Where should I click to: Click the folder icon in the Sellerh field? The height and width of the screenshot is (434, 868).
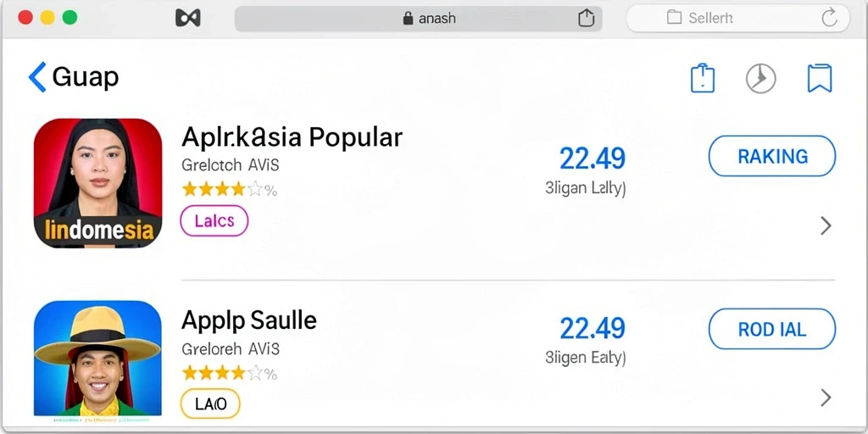click(x=674, y=18)
